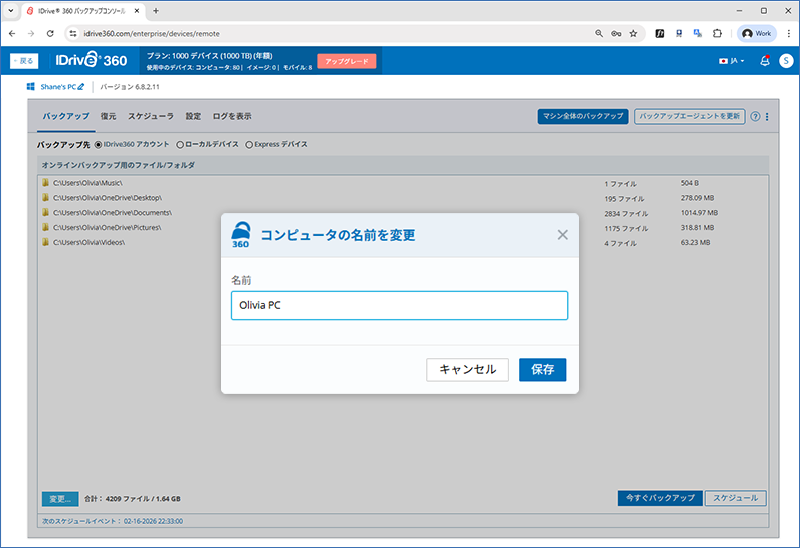Switch to the 設定 tab
The height and width of the screenshot is (548, 800).
[193, 116]
